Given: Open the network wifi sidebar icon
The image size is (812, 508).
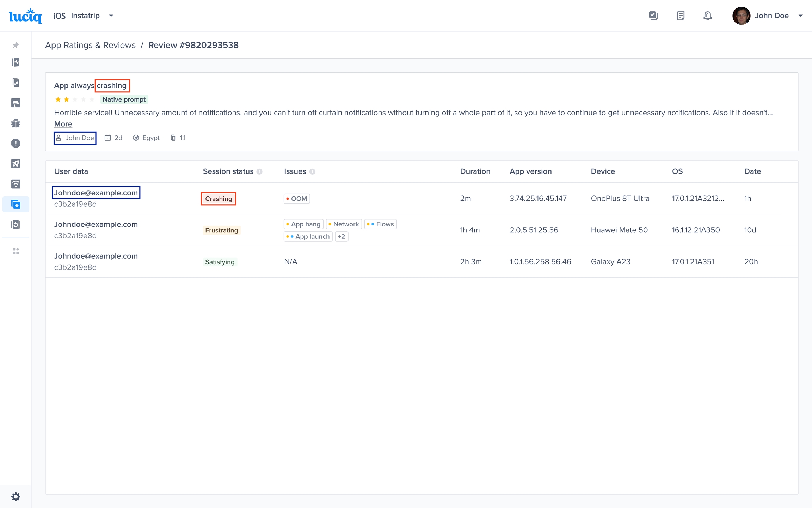Looking at the screenshot, I should click(x=16, y=184).
